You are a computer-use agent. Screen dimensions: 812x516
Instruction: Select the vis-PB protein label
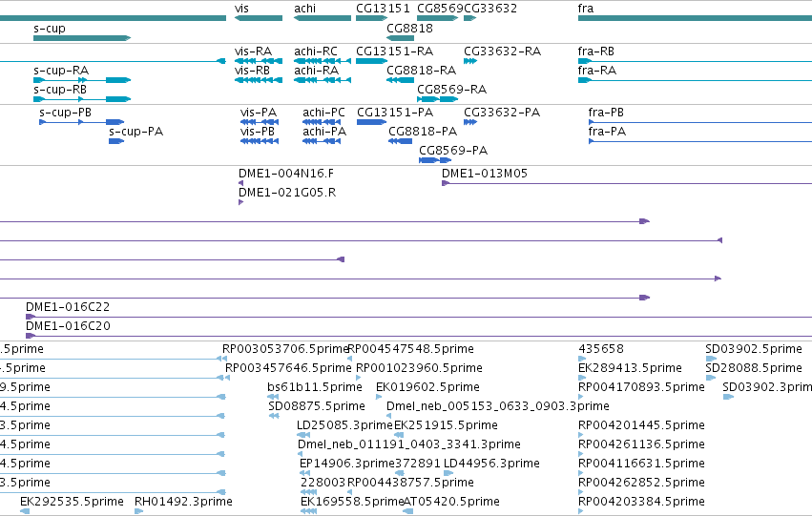(x=258, y=132)
